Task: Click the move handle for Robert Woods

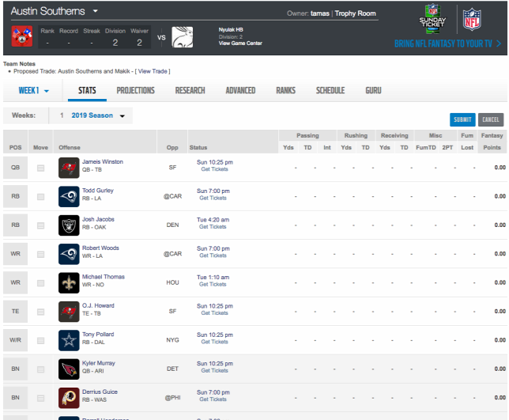Action: (x=40, y=255)
